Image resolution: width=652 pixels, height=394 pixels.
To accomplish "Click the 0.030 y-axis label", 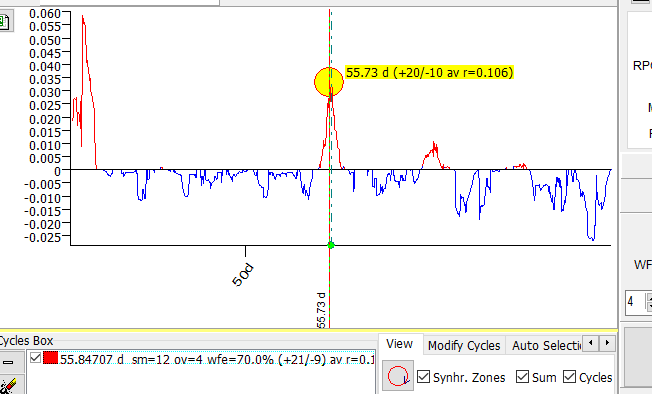I will point(45,92).
